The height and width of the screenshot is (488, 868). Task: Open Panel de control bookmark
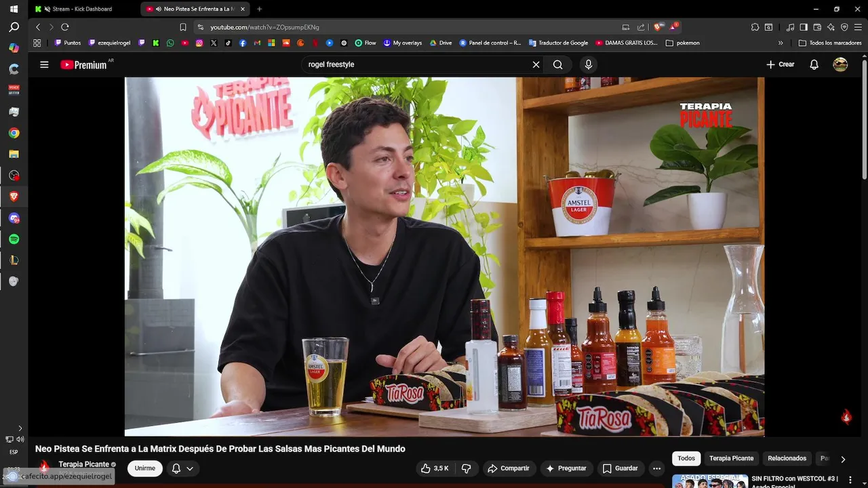(490, 43)
